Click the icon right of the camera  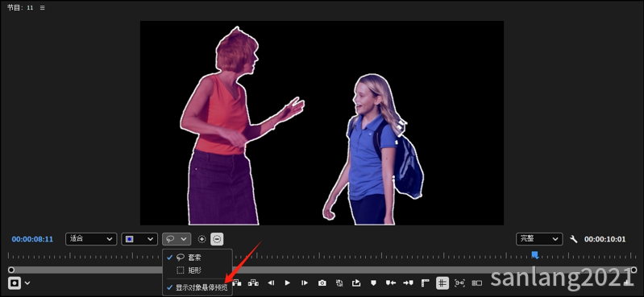pos(339,283)
